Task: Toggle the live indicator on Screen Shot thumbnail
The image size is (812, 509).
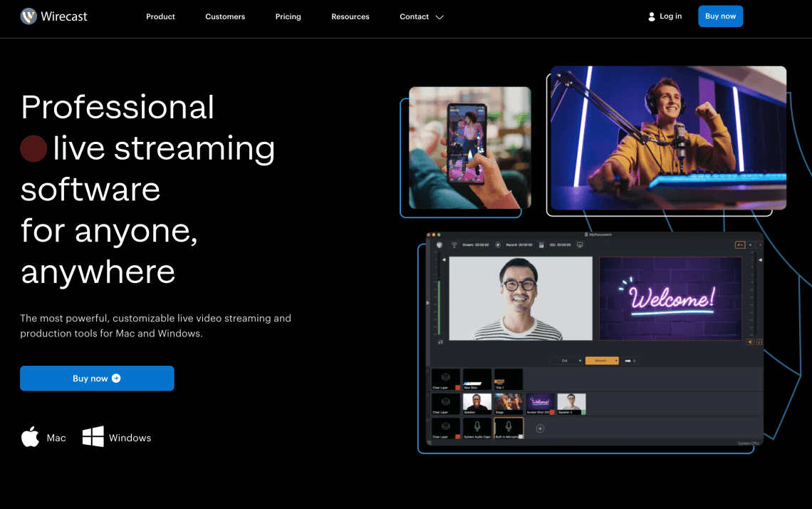Action: pos(552,411)
